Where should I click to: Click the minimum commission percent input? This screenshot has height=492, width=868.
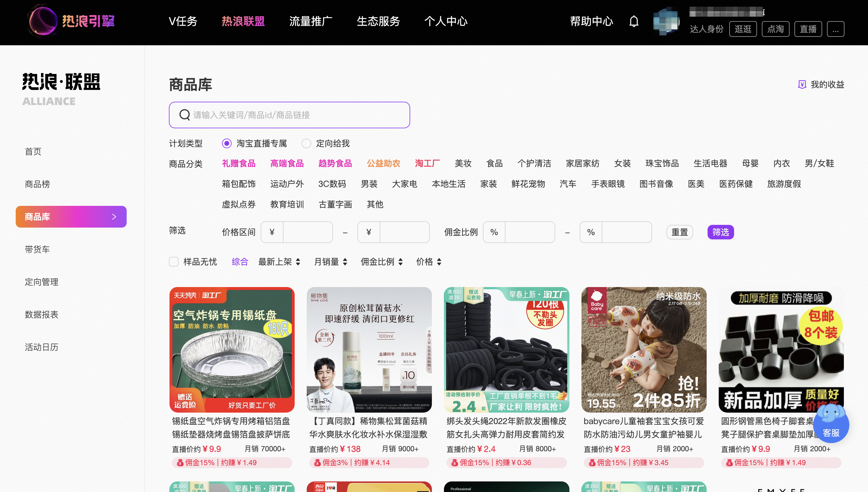pos(530,232)
